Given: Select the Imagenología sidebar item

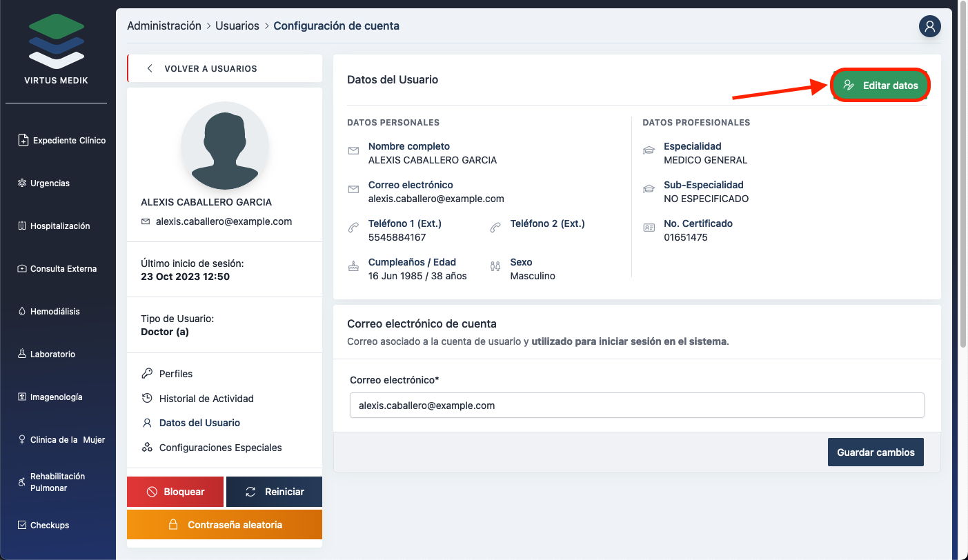Looking at the screenshot, I should 56,397.
